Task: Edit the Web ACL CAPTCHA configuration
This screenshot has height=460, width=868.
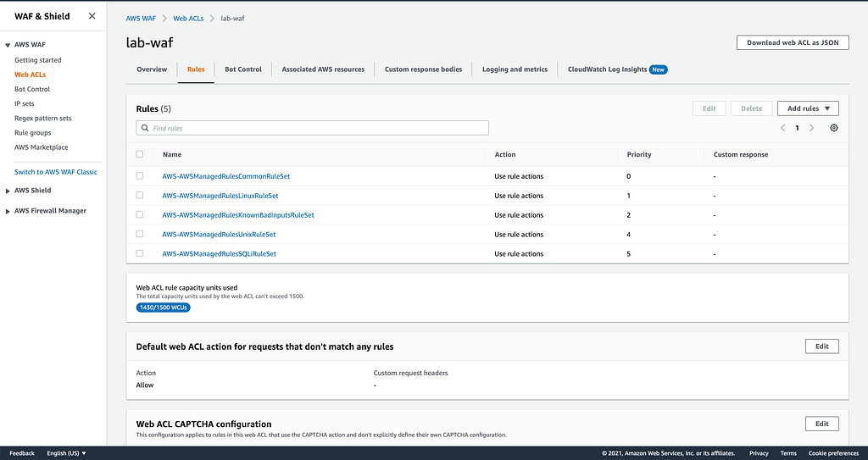Action: (x=822, y=424)
